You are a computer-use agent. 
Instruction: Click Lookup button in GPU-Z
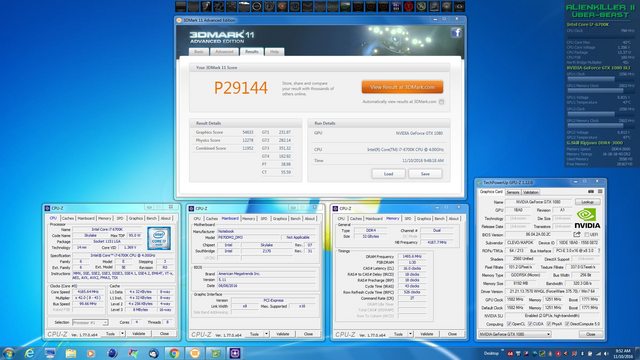pyautogui.click(x=587, y=202)
